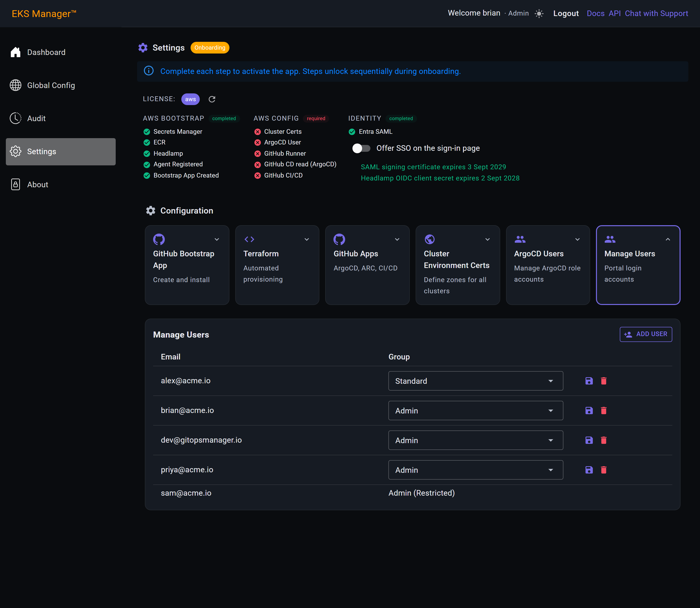Expand the GitHub Apps card chevron

[x=397, y=239]
